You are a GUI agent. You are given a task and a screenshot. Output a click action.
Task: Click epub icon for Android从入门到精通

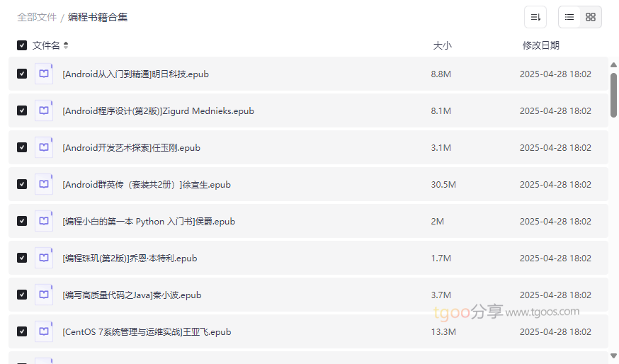point(44,74)
